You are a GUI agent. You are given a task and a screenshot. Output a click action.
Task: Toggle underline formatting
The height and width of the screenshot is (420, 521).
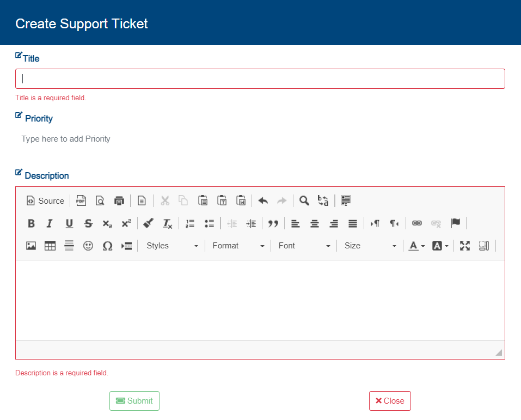tap(69, 223)
